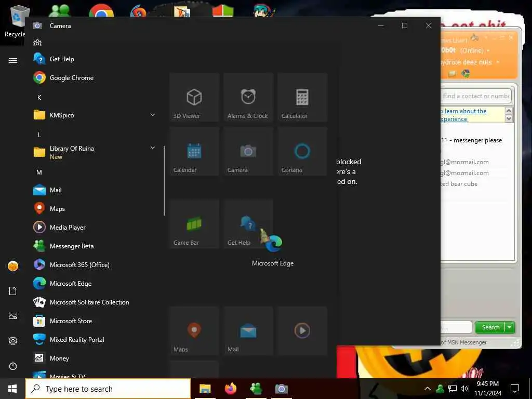Expand the Start menu hamburger navigation
The width and height of the screenshot is (532, 399).
[x=13, y=60]
